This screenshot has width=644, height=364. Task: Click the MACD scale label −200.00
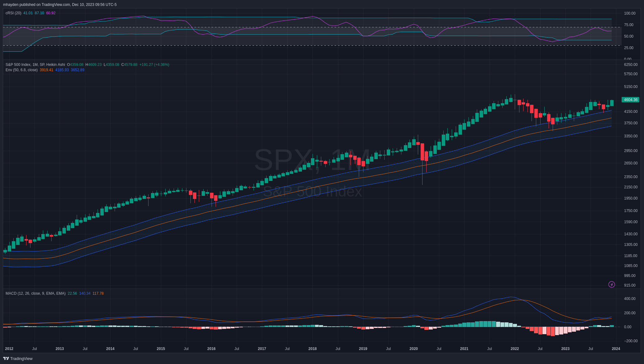click(631, 341)
